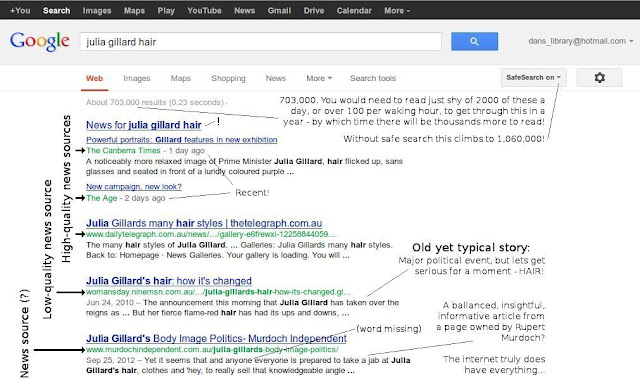Click +You in the top bar
This screenshot has width=640, height=382.
20,11
